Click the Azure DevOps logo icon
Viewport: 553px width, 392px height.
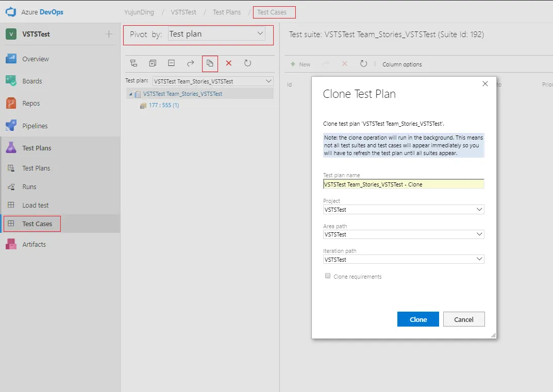pyautogui.click(x=11, y=12)
